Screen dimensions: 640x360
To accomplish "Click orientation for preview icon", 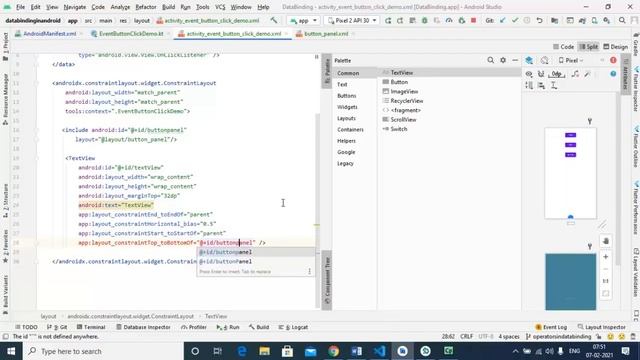I will 544,60.
